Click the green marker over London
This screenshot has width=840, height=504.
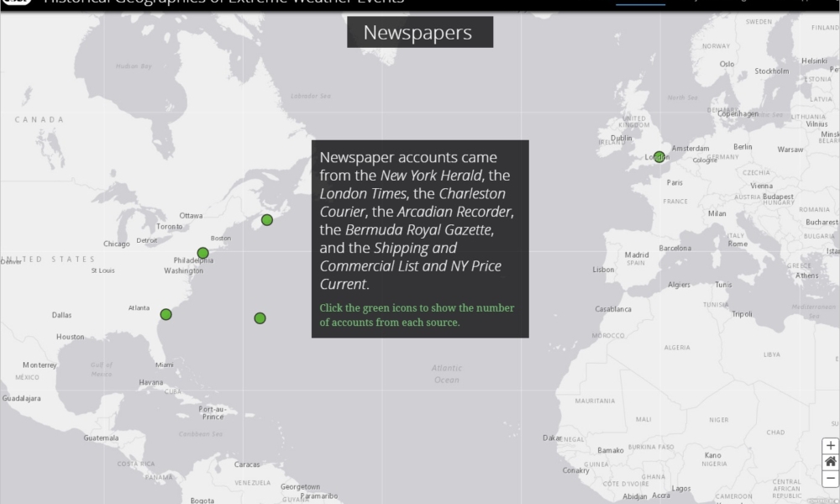click(x=659, y=156)
